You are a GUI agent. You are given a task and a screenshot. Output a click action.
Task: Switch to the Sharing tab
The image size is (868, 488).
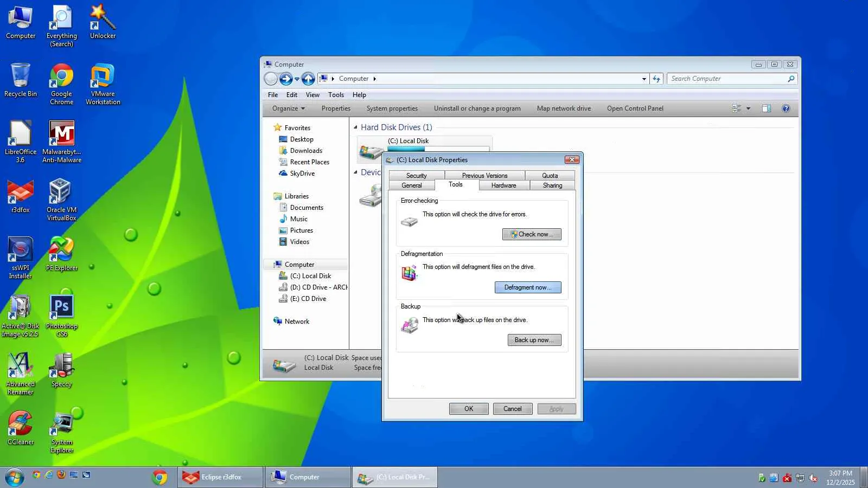pos(552,185)
